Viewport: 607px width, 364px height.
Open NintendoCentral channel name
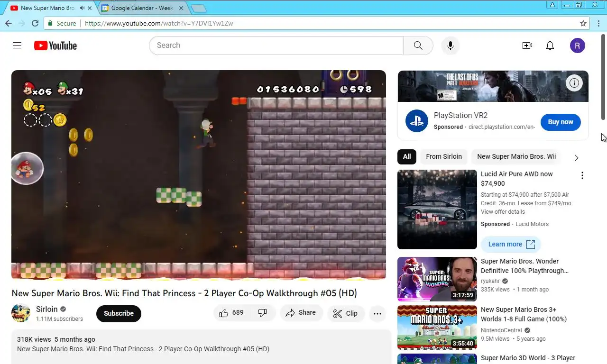click(501, 330)
